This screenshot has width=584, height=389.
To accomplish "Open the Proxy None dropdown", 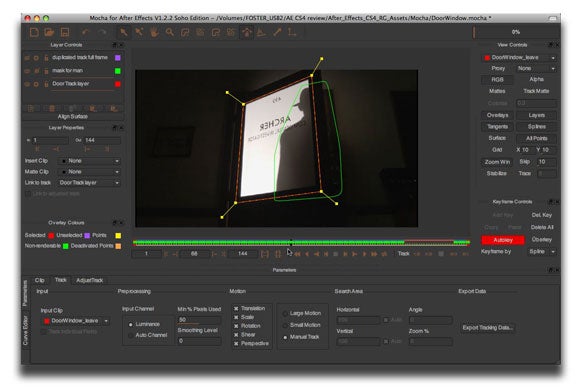I will click(x=536, y=69).
